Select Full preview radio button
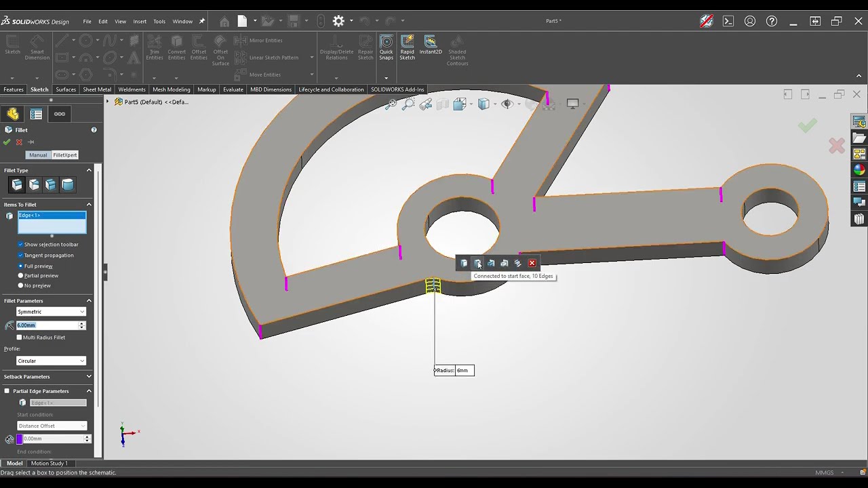Viewport: 868px width, 488px height. coord(20,266)
